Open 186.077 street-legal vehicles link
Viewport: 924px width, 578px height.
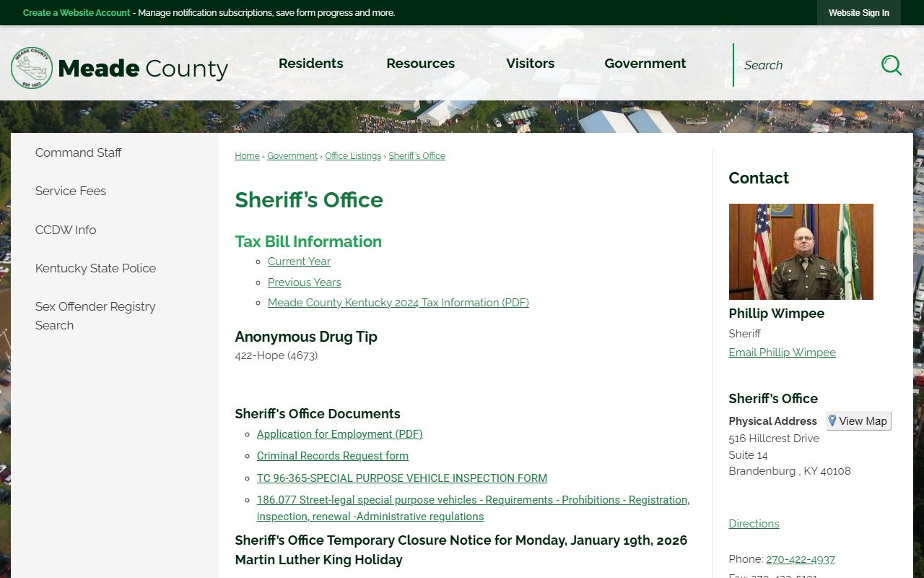pos(474,508)
